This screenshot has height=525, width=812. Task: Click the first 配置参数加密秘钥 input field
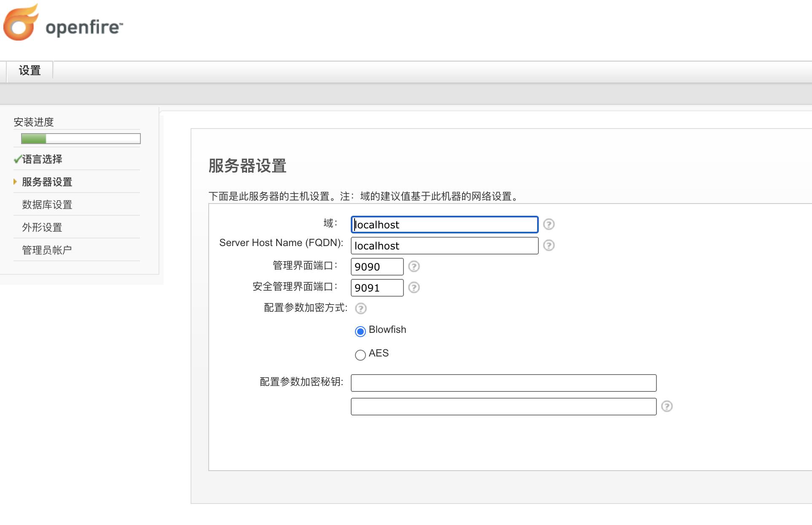coord(503,383)
